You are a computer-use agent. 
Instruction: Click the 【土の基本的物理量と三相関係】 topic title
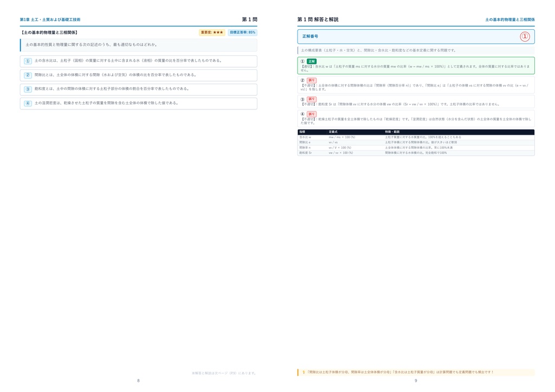[49, 32]
